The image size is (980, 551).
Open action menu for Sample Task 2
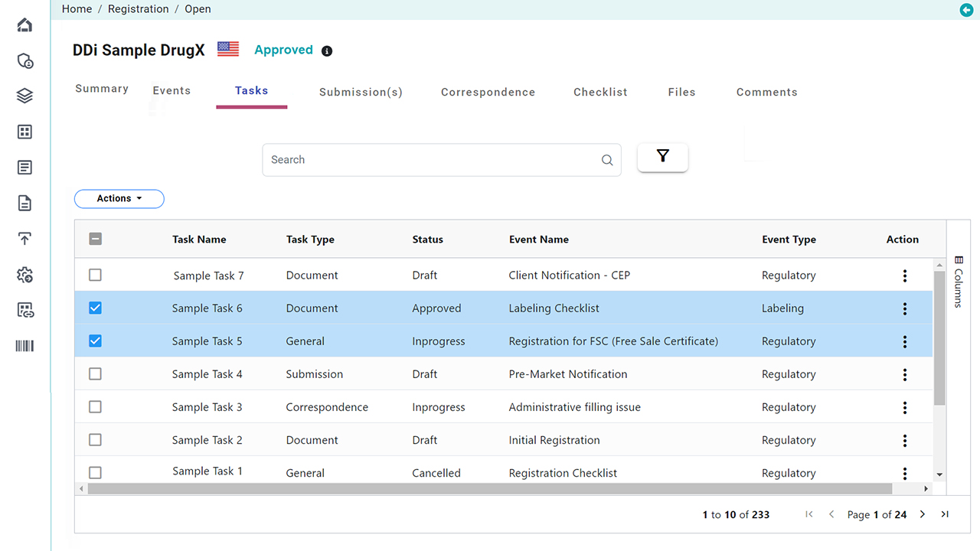905,440
